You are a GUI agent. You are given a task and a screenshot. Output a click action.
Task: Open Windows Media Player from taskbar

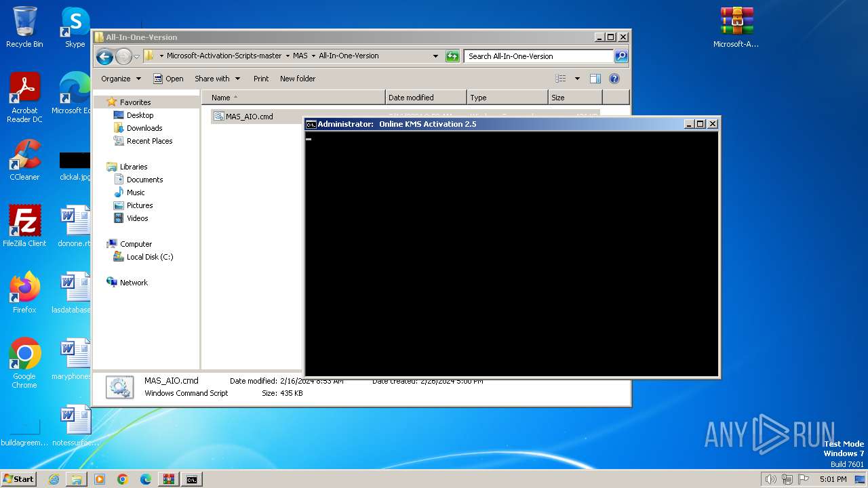[x=100, y=479]
